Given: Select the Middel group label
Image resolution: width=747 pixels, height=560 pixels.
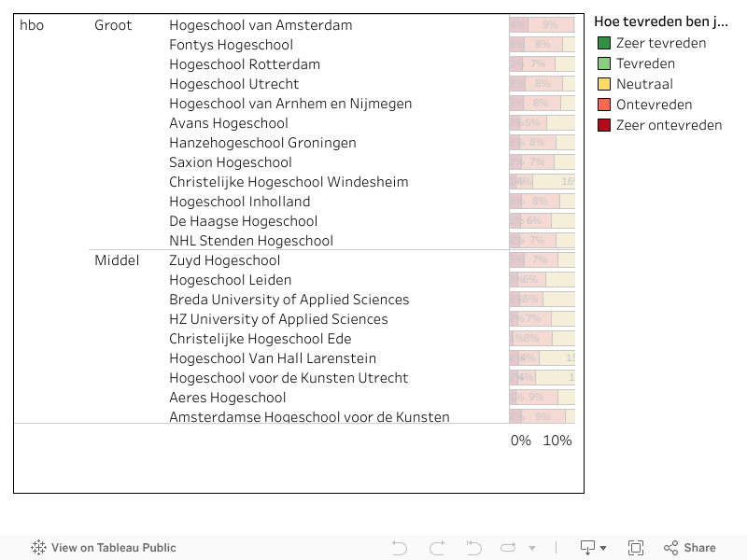Looking at the screenshot, I should [118, 260].
